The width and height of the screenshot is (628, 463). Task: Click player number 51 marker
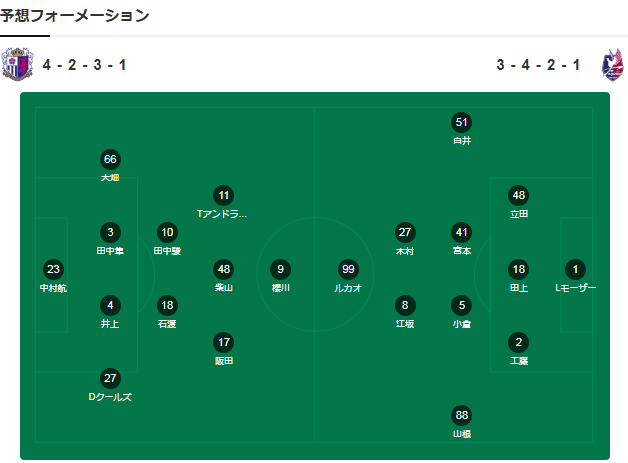pyautogui.click(x=461, y=123)
